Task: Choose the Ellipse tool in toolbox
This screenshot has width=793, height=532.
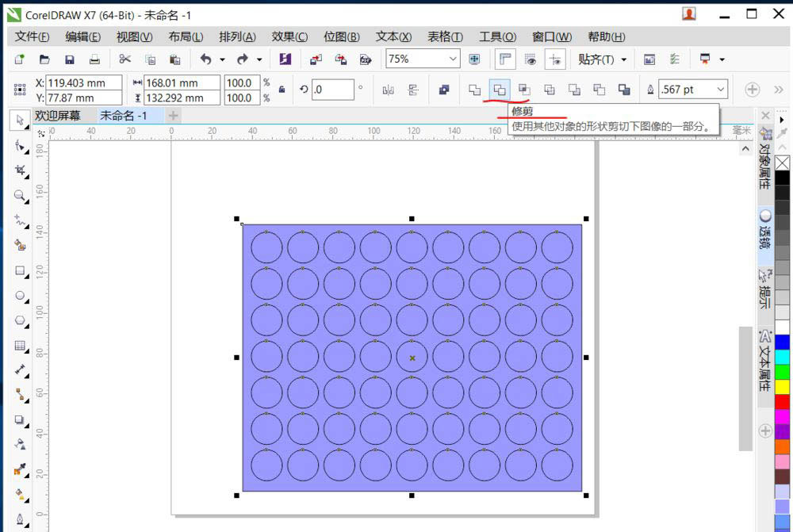Action: [20, 296]
